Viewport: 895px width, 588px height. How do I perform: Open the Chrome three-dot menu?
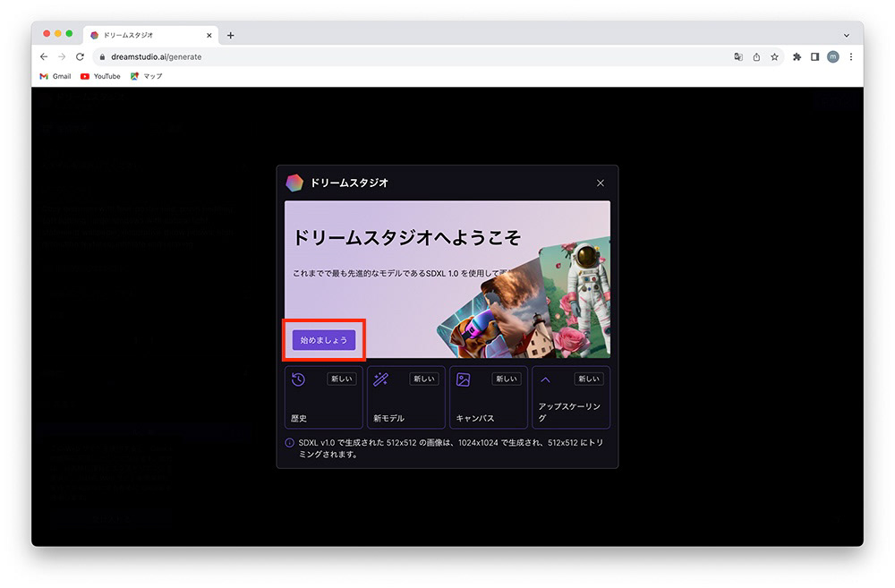pyautogui.click(x=851, y=56)
